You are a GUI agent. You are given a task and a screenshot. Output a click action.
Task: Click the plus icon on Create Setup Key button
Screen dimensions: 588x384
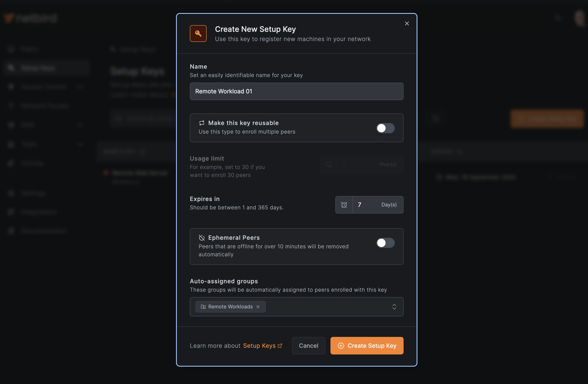tap(341, 345)
